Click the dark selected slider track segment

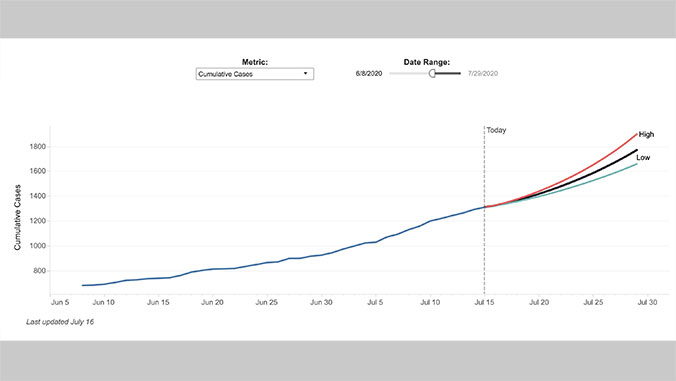tap(448, 74)
